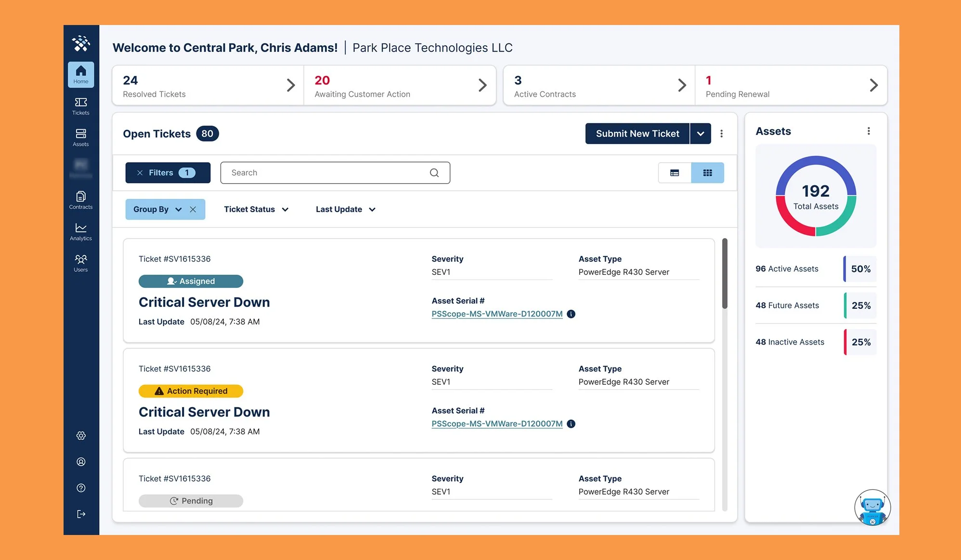The height and width of the screenshot is (560, 961).
Task: Click the settings gear icon
Action: (x=81, y=435)
